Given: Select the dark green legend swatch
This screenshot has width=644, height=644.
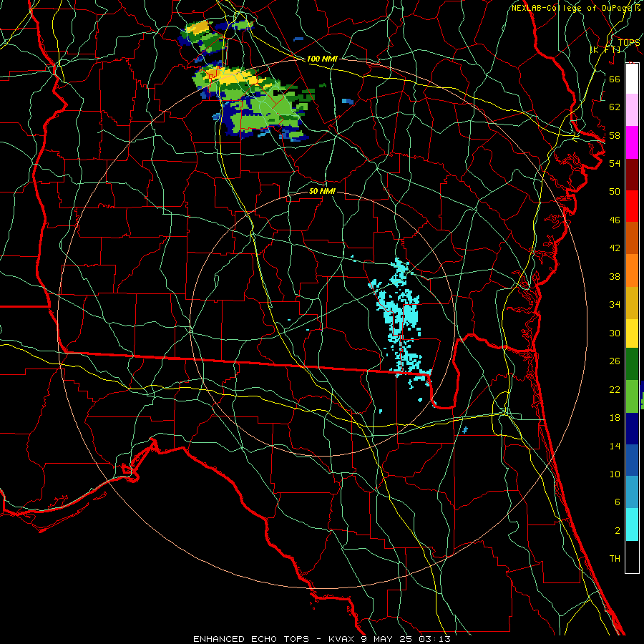Looking at the screenshot, I should [x=632, y=364].
